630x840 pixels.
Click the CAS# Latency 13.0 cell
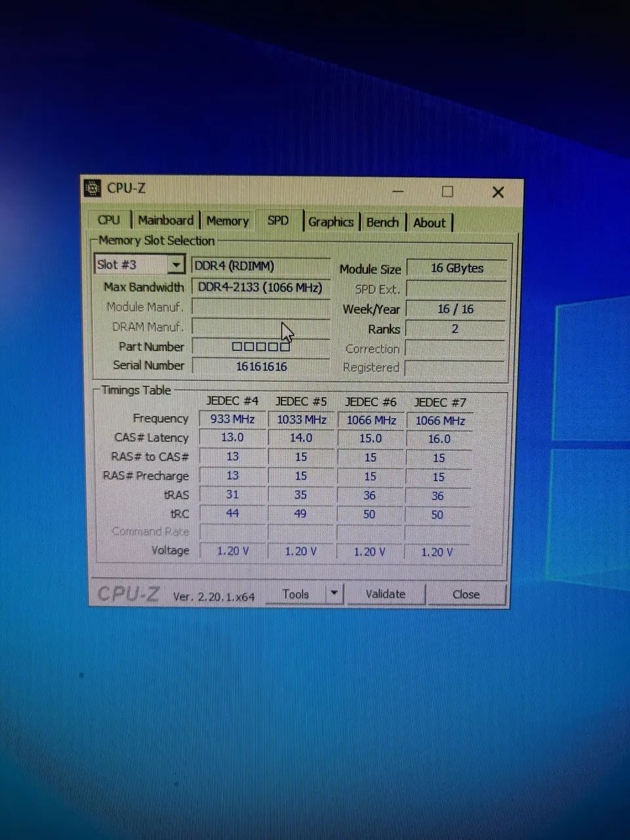[x=232, y=438]
